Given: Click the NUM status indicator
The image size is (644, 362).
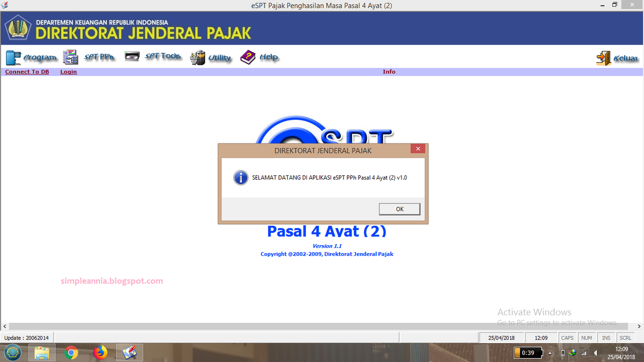Looking at the screenshot, I should coord(587,338).
